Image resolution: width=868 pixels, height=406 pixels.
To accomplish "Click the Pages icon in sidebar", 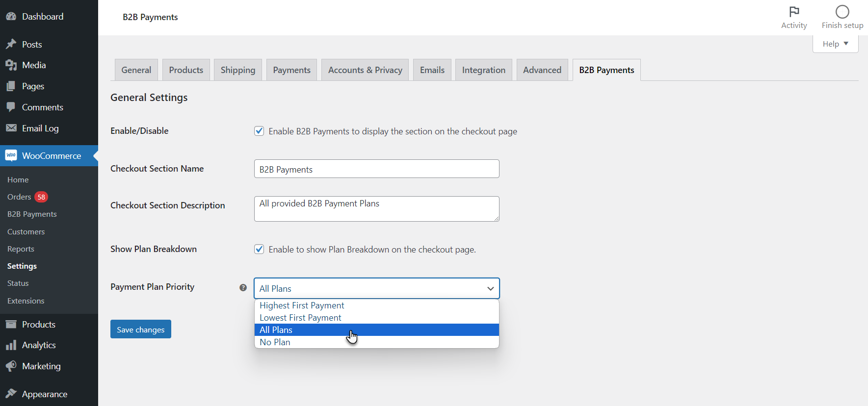I will coord(11,86).
